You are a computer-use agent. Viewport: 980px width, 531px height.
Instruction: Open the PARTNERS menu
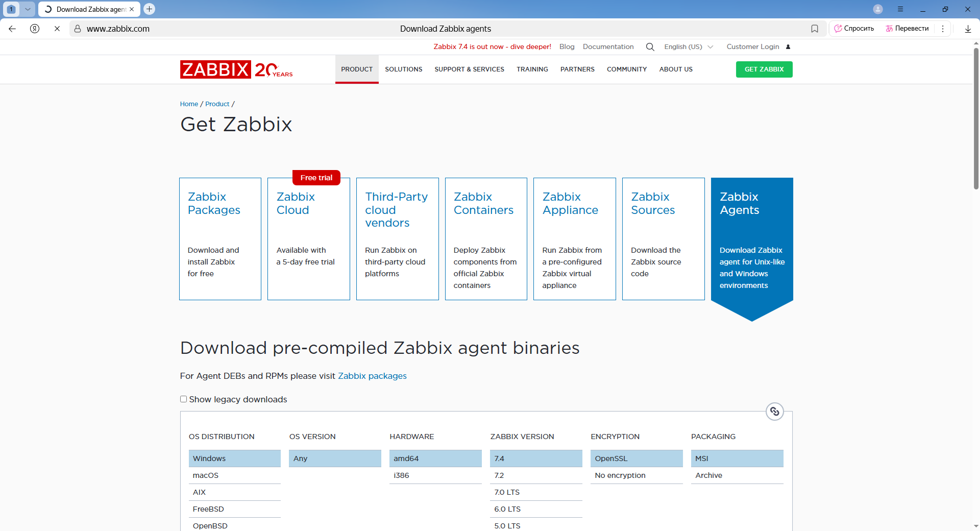coord(577,69)
